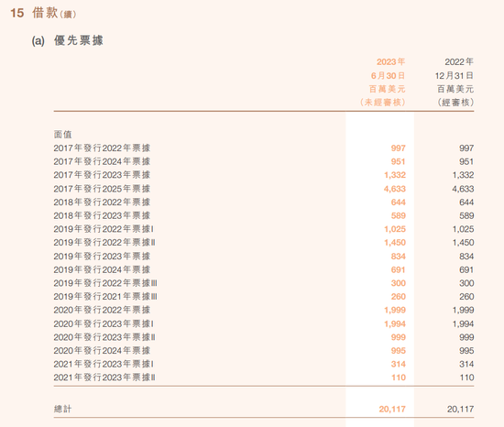The image size is (504, 427).
Task: Click black value '995' under 2022
Action: [x=466, y=351]
